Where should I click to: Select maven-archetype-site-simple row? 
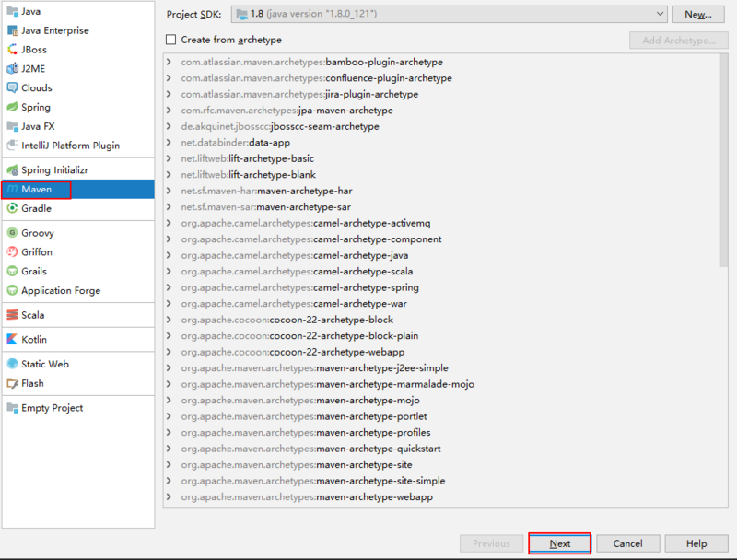(x=442, y=481)
